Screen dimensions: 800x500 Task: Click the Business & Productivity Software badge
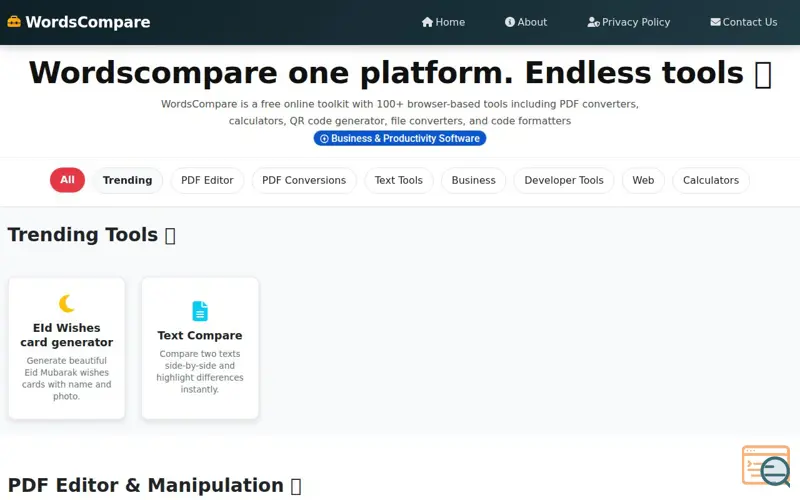tap(400, 138)
